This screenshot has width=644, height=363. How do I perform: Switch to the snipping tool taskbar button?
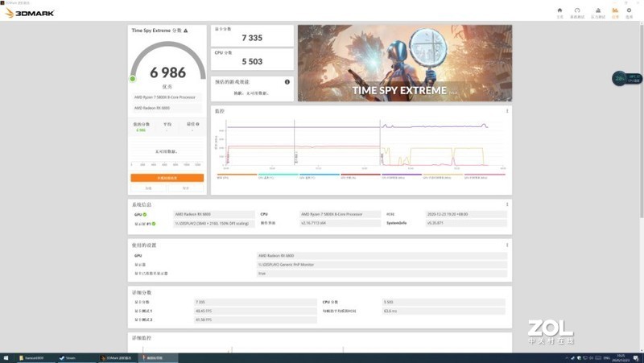[158, 358]
